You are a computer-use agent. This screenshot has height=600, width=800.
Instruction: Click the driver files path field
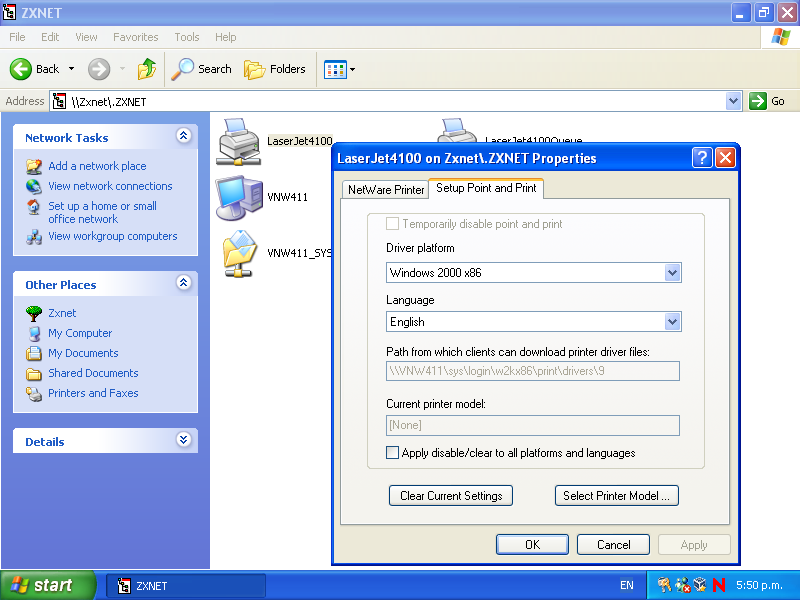[x=533, y=371]
